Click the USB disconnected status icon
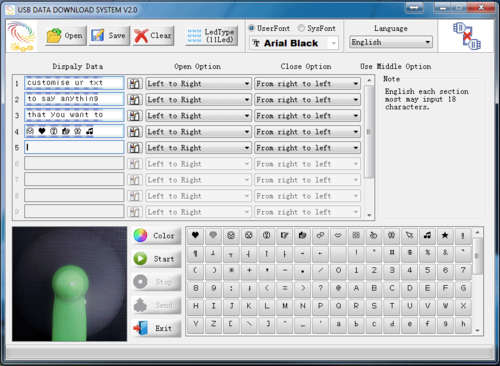 [467, 36]
